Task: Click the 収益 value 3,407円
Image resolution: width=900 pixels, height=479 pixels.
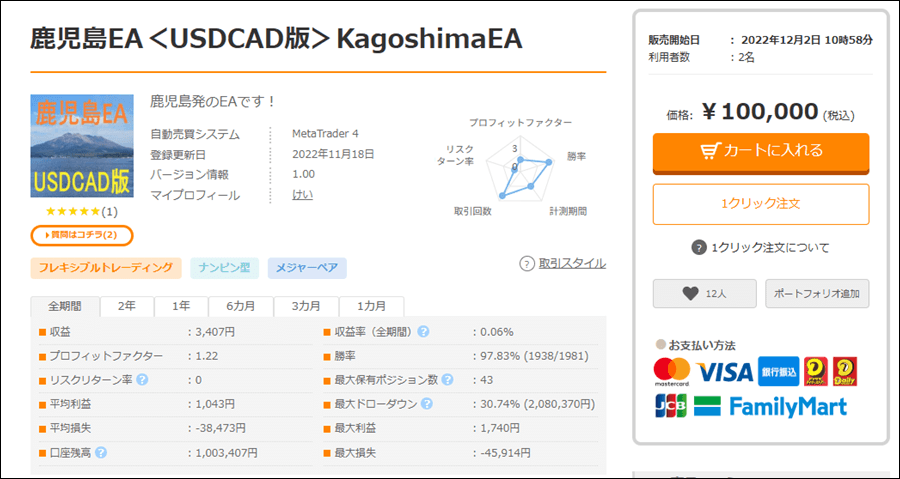Action: [215, 332]
